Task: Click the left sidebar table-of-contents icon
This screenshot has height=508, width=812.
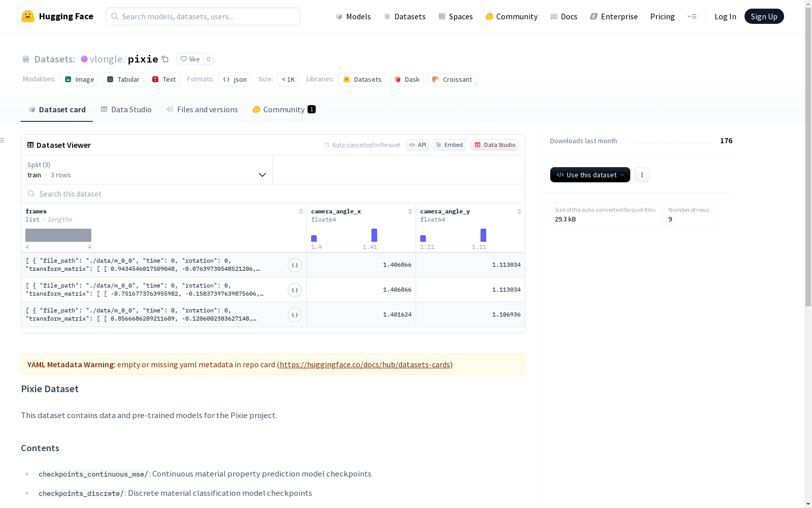Action: (3, 140)
